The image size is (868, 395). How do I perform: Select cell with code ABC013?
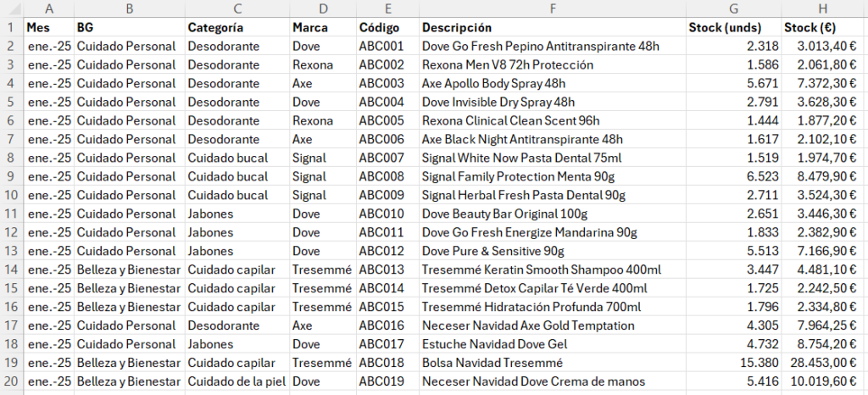pyautogui.click(x=388, y=270)
